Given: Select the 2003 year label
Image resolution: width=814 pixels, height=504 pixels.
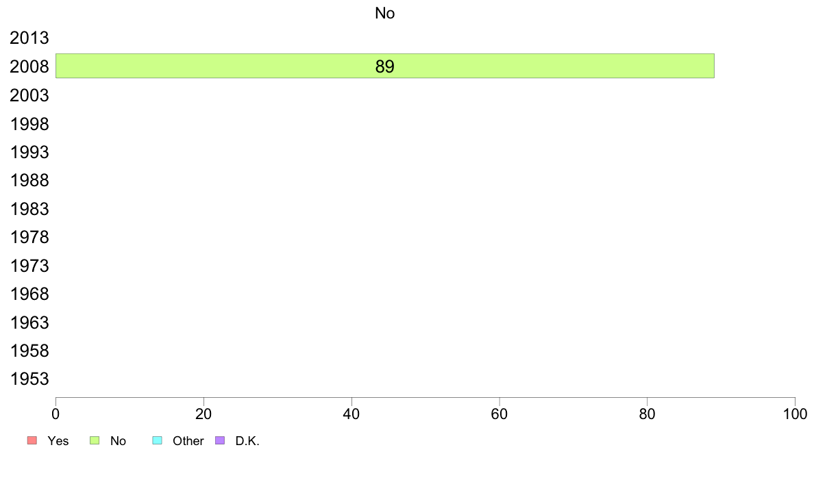Looking at the screenshot, I should point(29,95).
